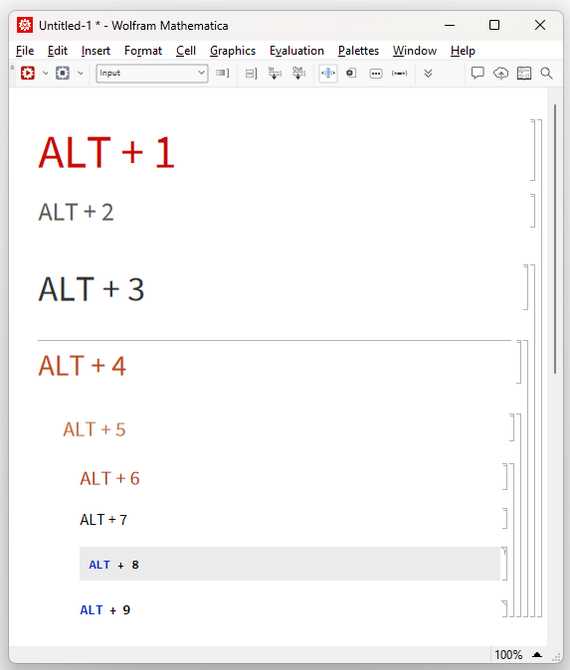
Task: Click the red evaluate cells icon
Action: tap(28, 73)
